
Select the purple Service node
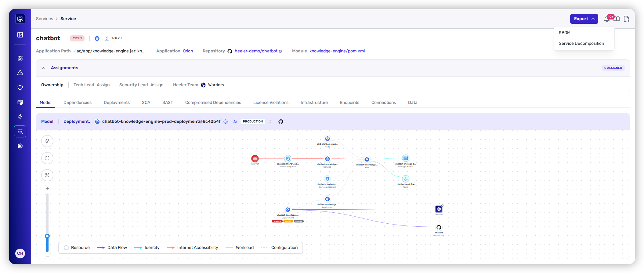[439, 209]
